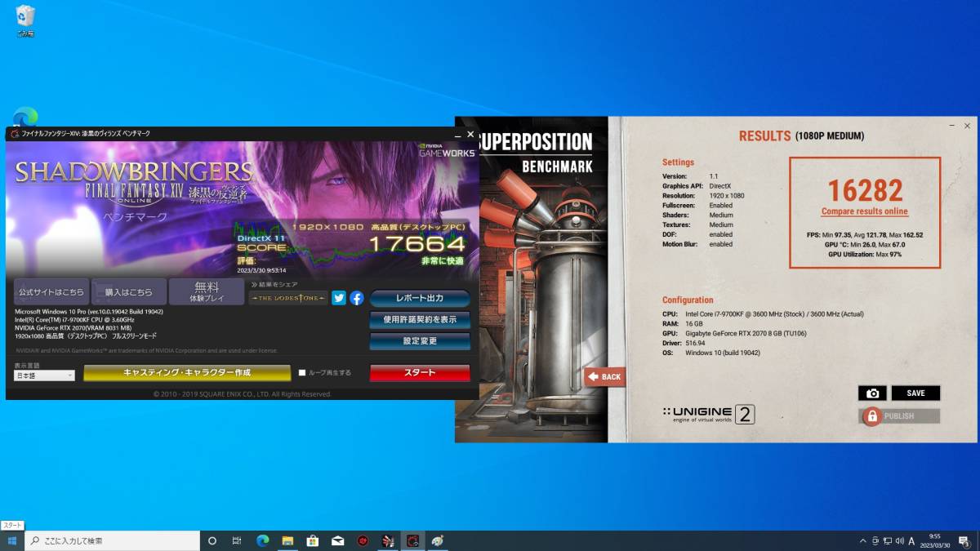Click the SAVE button in Superposition results
This screenshot has width=980, height=551.
[x=915, y=393]
